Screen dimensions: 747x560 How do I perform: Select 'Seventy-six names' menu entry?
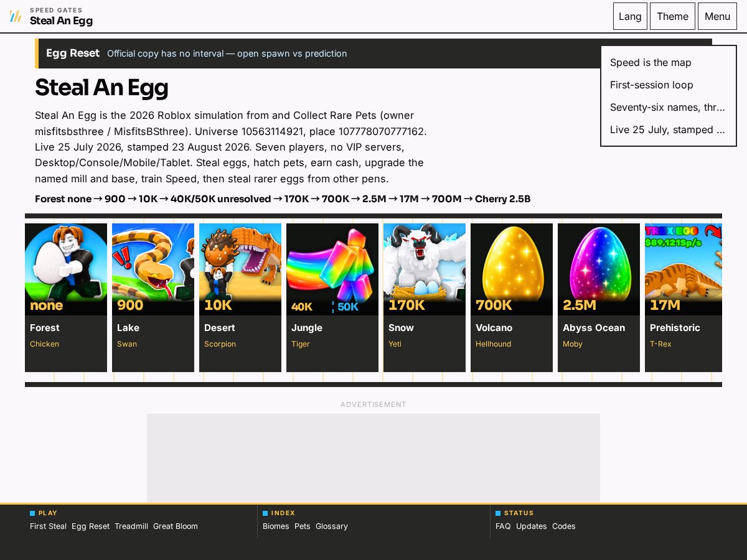click(x=668, y=107)
